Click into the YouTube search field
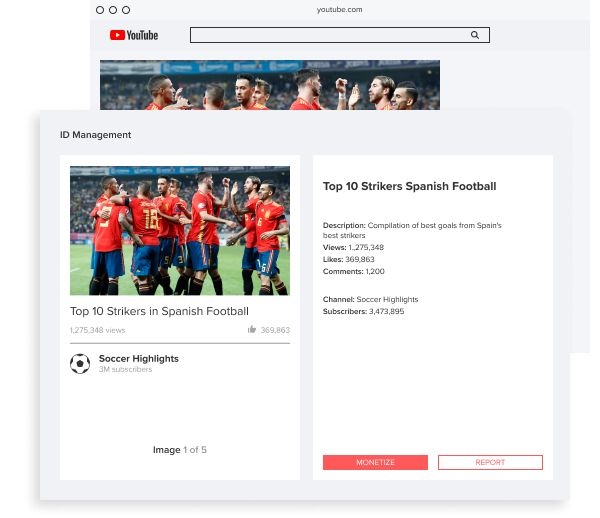 [x=340, y=35]
